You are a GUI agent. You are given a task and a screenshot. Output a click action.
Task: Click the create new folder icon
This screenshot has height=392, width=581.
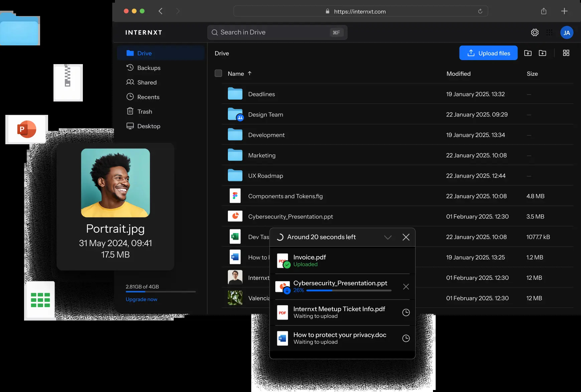pyautogui.click(x=543, y=53)
